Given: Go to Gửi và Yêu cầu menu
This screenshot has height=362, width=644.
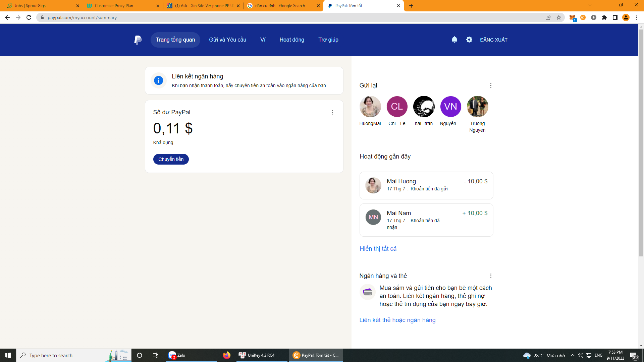Looking at the screenshot, I should (227, 40).
